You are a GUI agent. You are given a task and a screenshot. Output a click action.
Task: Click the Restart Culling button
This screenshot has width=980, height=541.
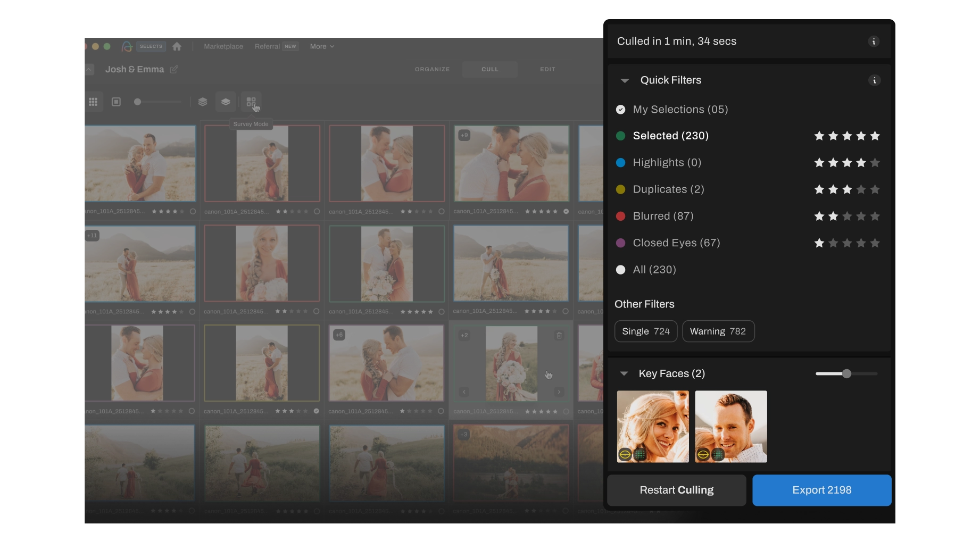676,490
